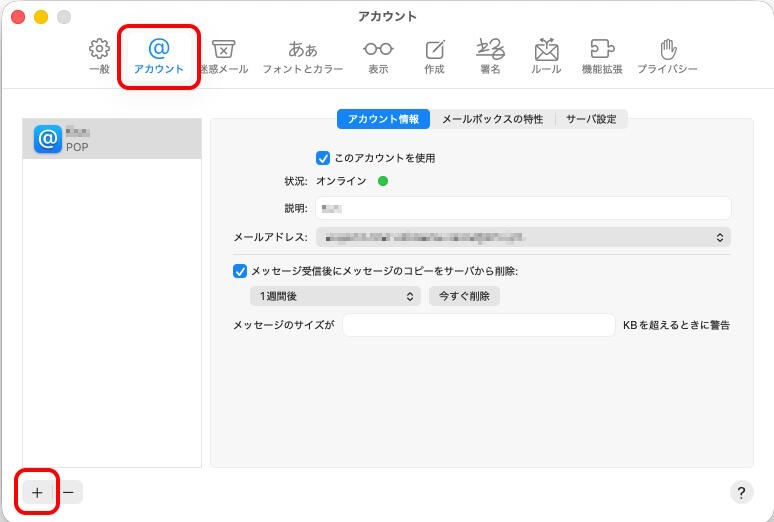Click the plus button to add account

(37, 492)
